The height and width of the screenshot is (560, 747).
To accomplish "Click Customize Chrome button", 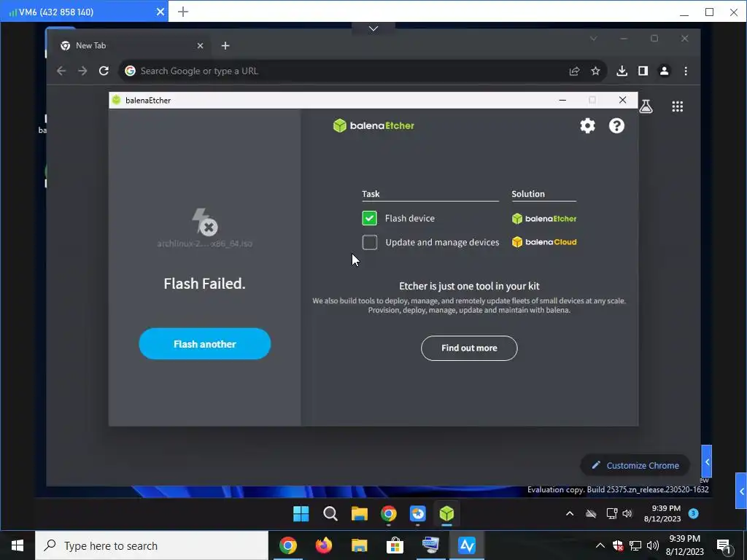I will (x=635, y=465).
